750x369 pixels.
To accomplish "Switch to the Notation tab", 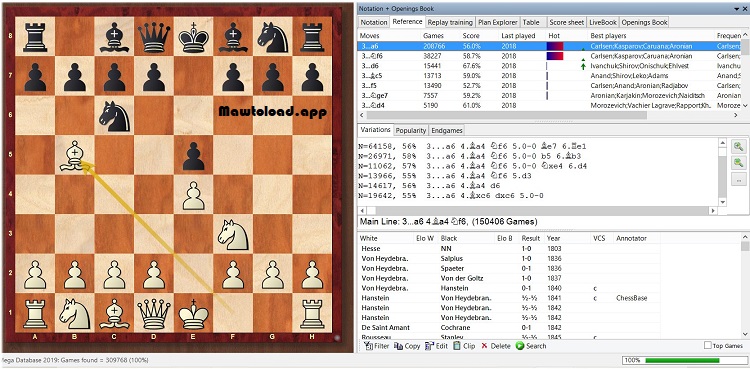I will (x=374, y=22).
